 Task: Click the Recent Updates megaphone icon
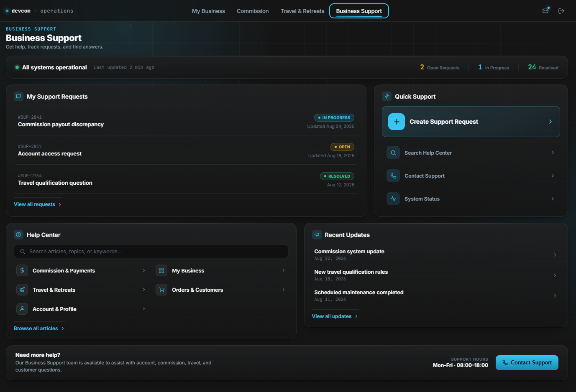point(317,235)
